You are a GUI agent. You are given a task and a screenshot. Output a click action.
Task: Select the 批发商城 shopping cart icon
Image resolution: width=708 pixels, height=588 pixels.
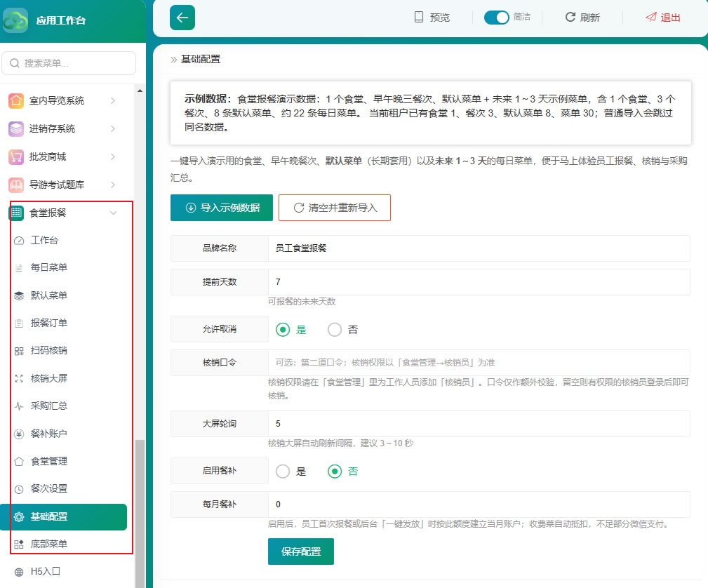(x=16, y=156)
